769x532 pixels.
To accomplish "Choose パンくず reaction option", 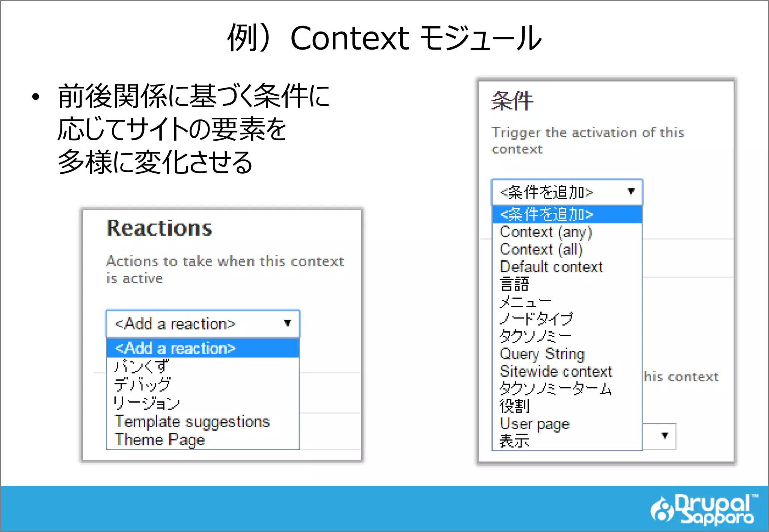I will [x=203, y=366].
